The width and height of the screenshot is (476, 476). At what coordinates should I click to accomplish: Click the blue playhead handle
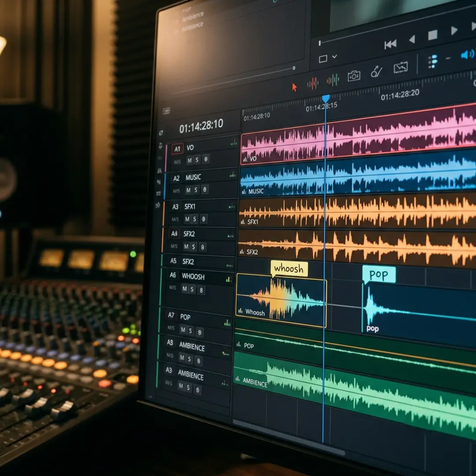(x=326, y=98)
